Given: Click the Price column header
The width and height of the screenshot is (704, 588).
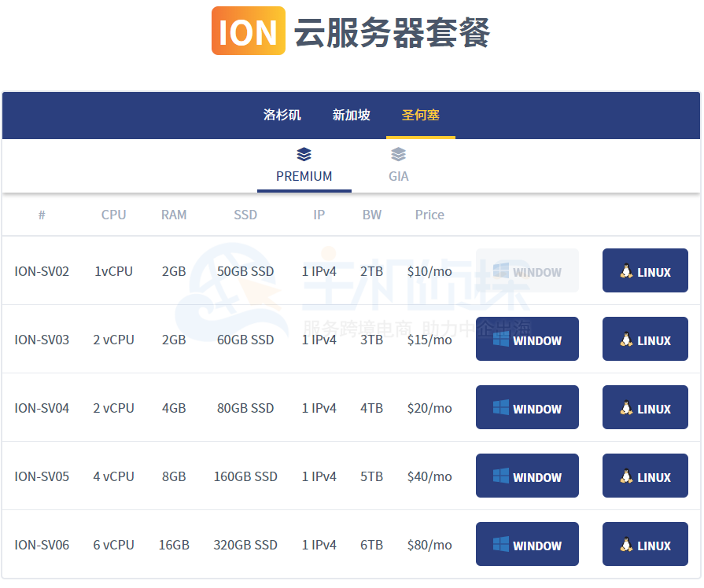Looking at the screenshot, I should [429, 214].
